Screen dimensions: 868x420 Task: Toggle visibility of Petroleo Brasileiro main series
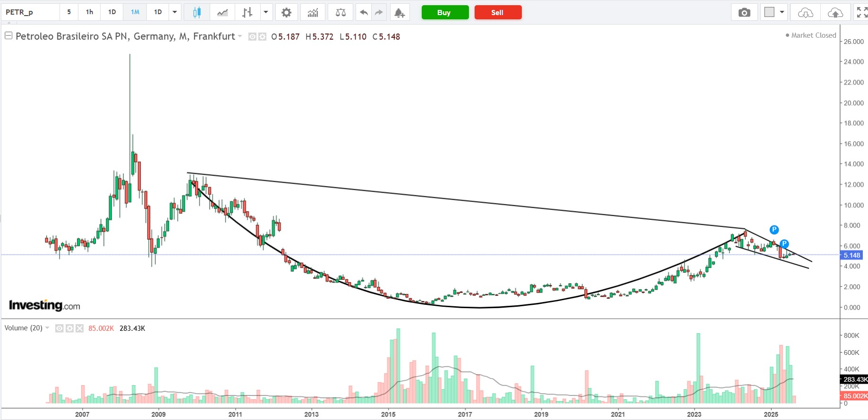tap(253, 36)
